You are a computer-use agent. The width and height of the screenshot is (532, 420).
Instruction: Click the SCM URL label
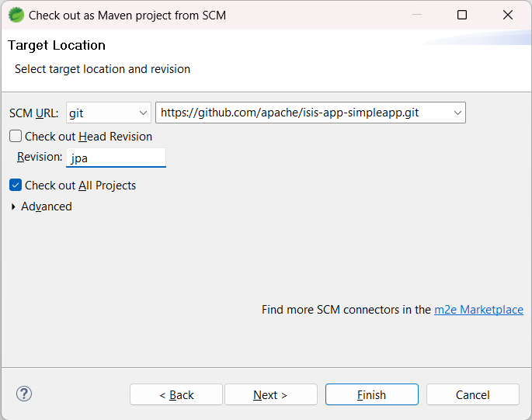coord(33,113)
